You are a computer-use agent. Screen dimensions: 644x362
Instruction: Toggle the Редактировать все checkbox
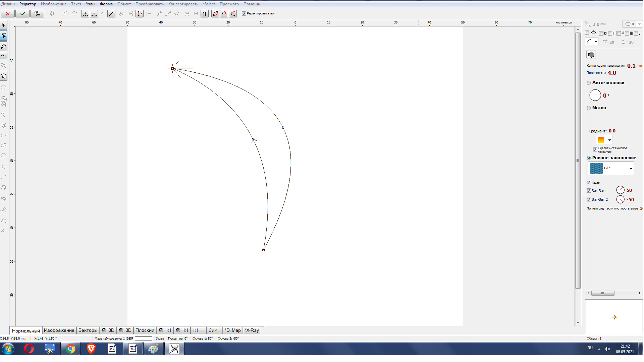(244, 14)
